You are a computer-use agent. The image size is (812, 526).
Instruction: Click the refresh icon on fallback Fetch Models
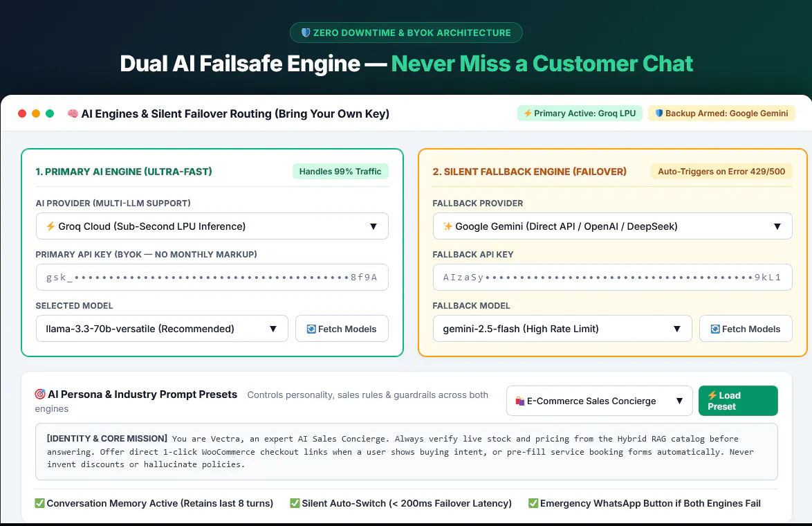[715, 329]
